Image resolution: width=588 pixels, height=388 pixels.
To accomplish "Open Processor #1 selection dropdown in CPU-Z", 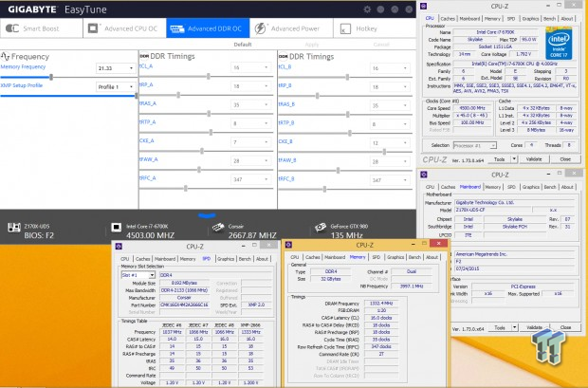I will (475, 145).
